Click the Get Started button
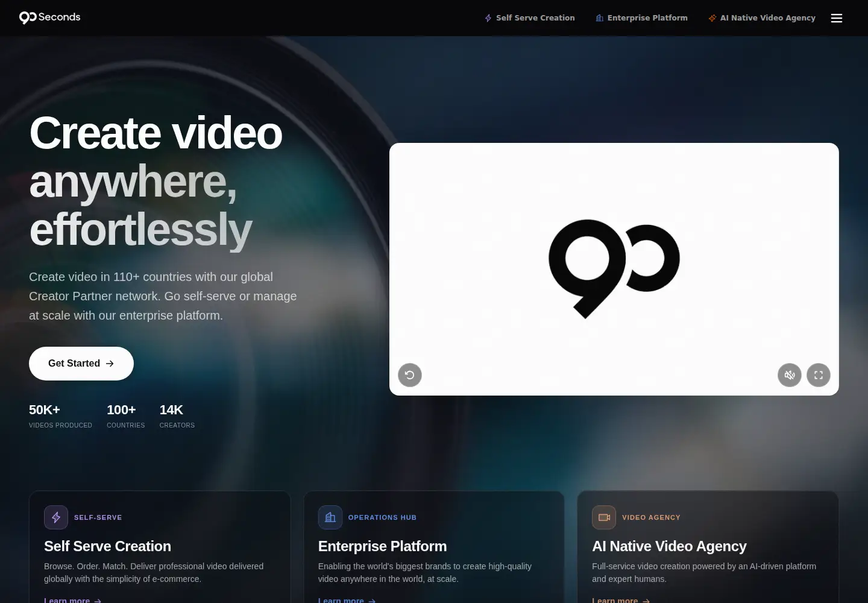Screen dimensions: 868x603 click(81, 364)
